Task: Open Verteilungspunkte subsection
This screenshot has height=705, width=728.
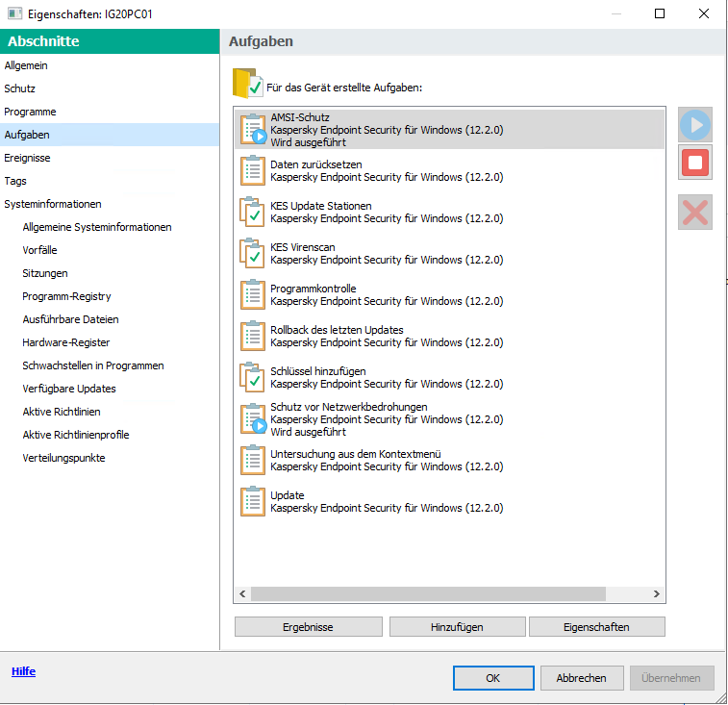Action: 63,458
